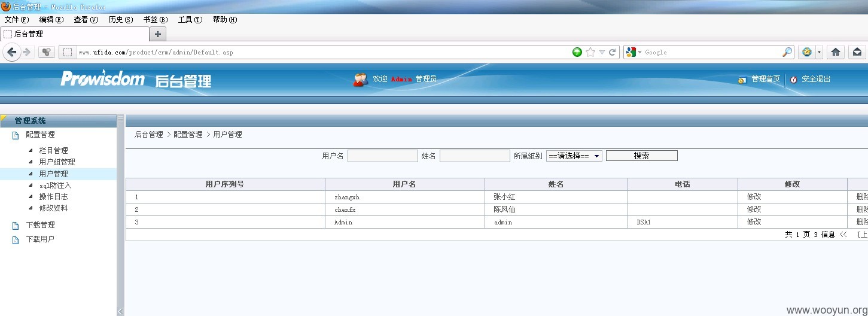868x316 pixels.
Task: Click 修改 for user Admin
Action: [x=754, y=222]
